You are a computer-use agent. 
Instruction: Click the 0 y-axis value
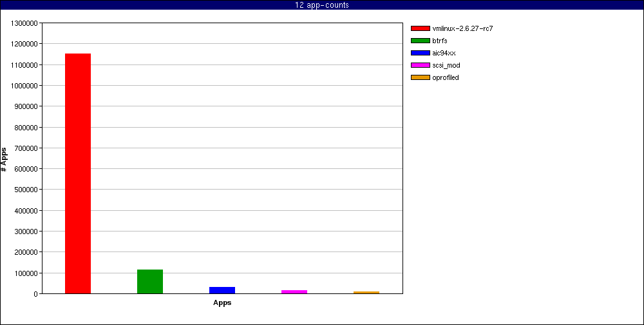point(37,294)
